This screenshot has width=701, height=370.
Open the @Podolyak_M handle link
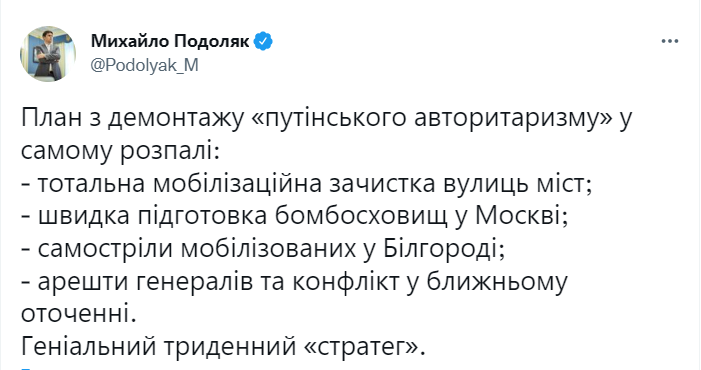[x=144, y=66]
